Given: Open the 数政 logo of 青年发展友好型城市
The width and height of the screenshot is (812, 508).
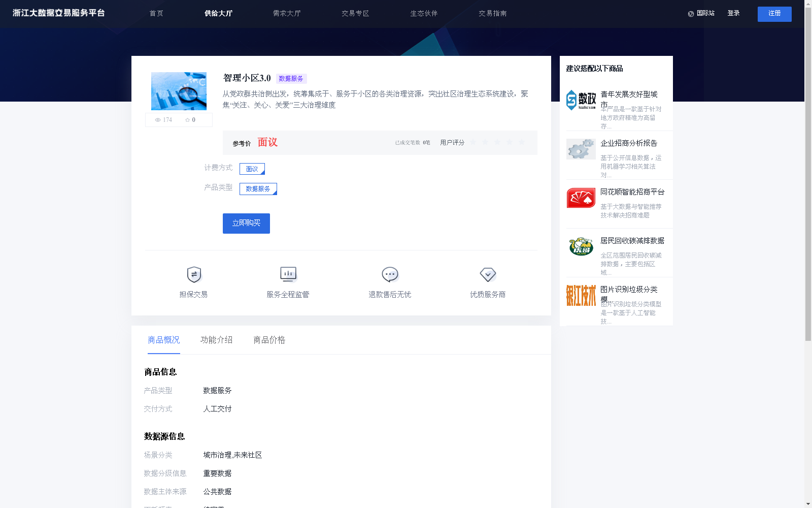Looking at the screenshot, I should tap(581, 100).
